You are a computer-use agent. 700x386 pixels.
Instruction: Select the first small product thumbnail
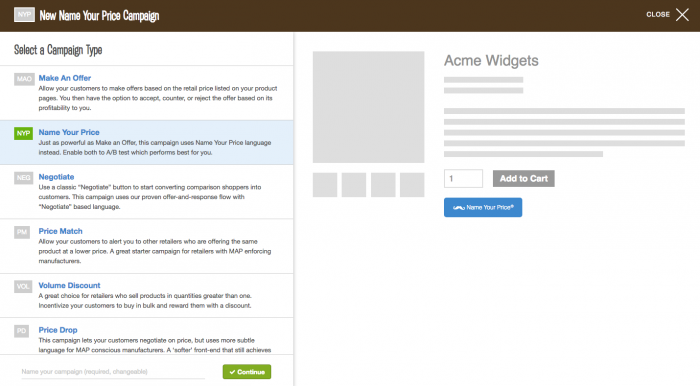click(325, 185)
